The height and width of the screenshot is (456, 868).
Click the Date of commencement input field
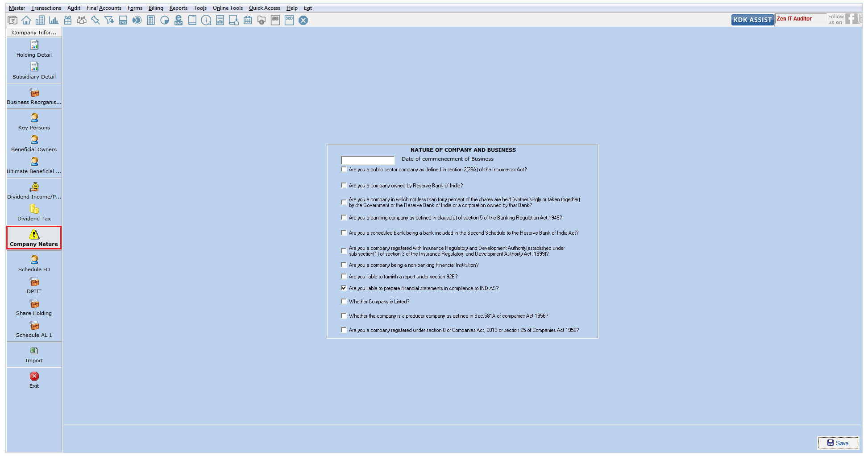click(368, 160)
